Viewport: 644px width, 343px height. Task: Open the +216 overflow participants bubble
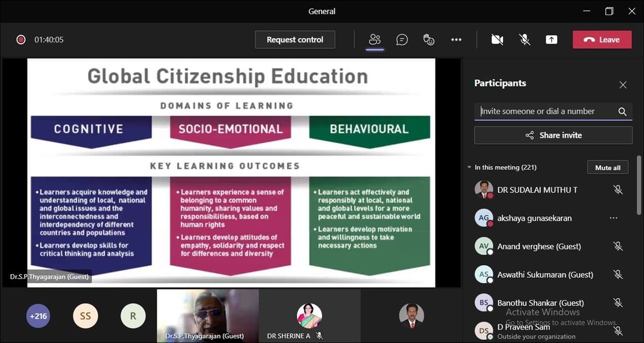click(x=38, y=317)
